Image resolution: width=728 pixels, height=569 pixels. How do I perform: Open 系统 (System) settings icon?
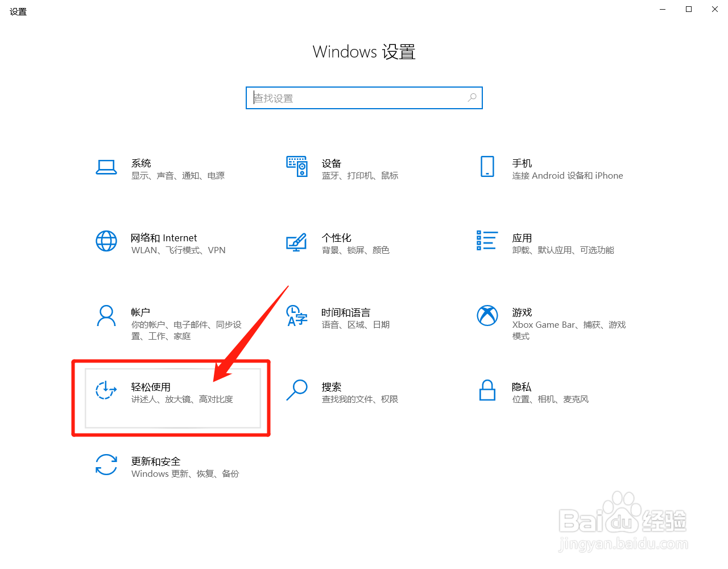tap(106, 167)
